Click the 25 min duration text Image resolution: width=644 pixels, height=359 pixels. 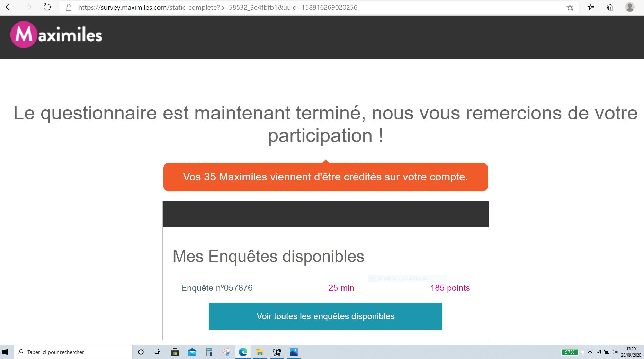click(x=341, y=288)
